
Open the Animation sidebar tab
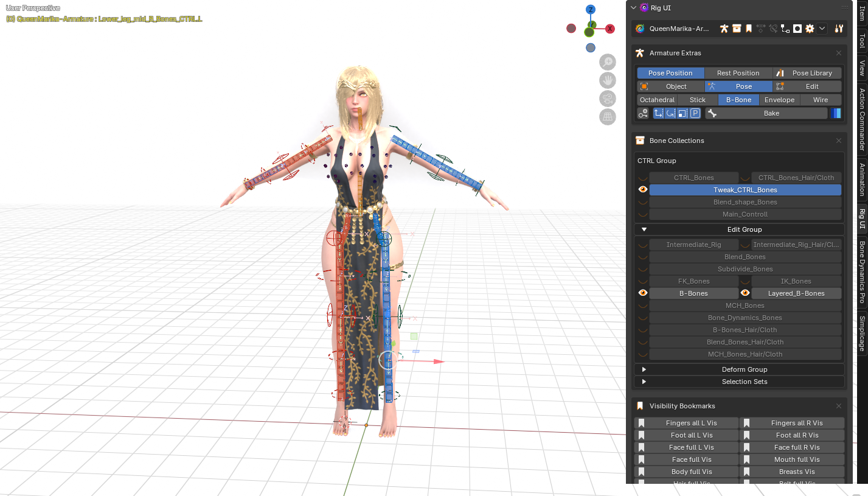(x=861, y=179)
